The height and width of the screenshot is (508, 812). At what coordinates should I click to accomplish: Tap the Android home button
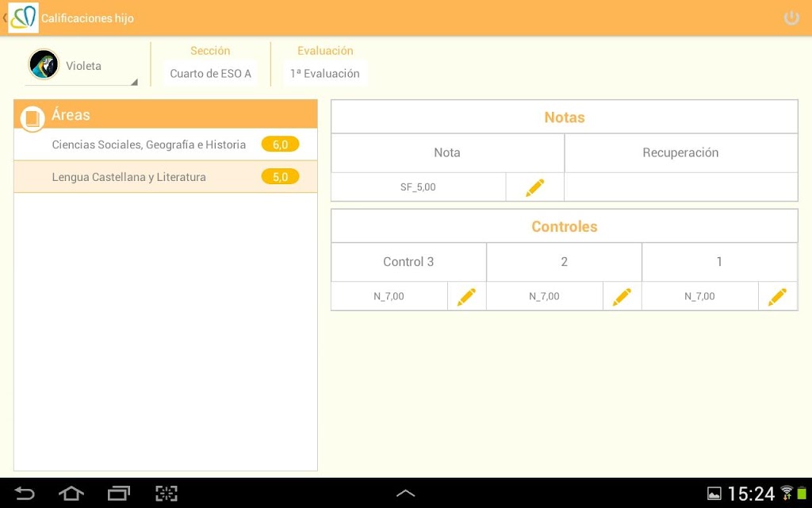(71, 493)
